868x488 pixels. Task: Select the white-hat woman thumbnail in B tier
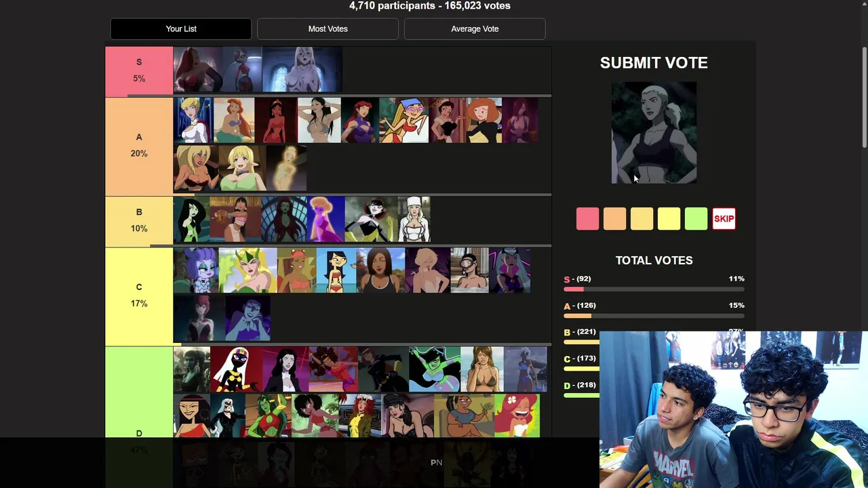coord(414,220)
